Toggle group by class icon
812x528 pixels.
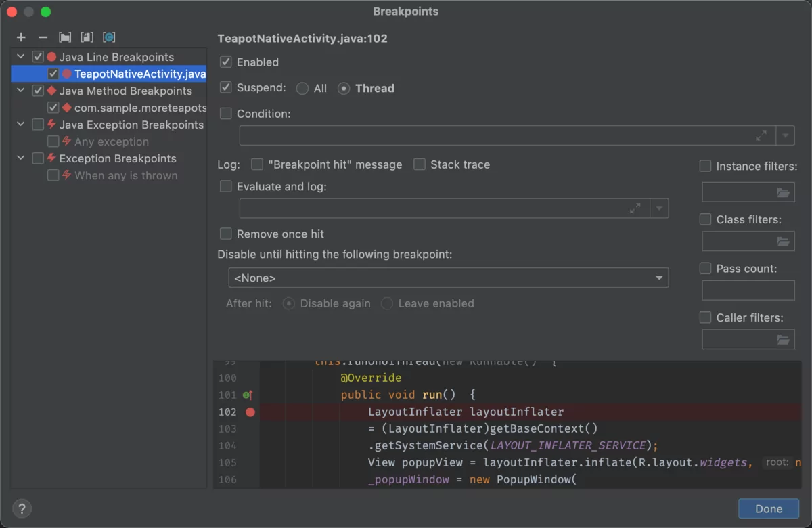(x=108, y=37)
